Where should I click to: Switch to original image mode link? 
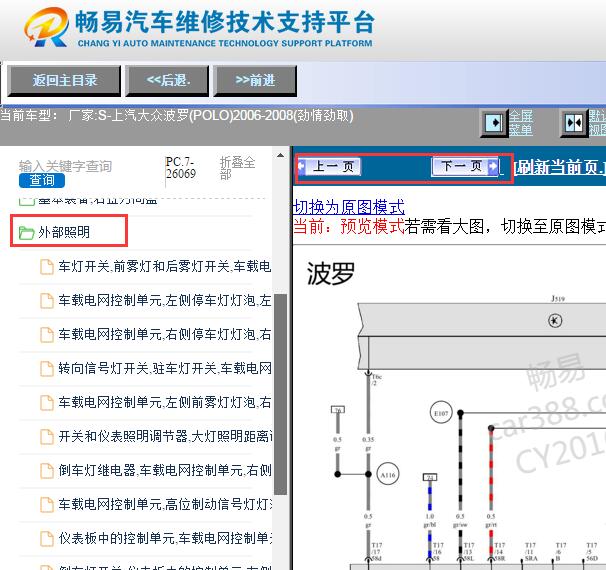[x=349, y=207]
